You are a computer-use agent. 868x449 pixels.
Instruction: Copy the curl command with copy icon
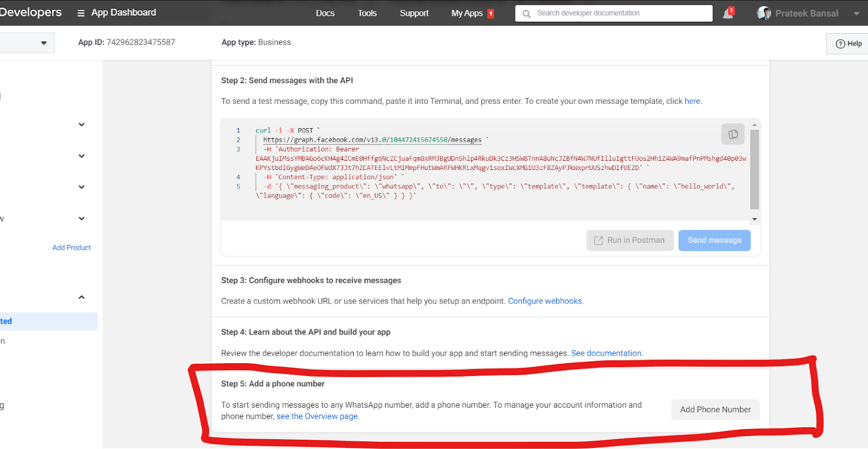(x=733, y=134)
